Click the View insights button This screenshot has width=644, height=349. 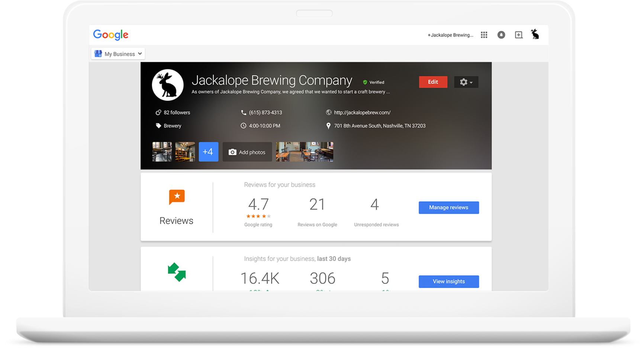[449, 282]
